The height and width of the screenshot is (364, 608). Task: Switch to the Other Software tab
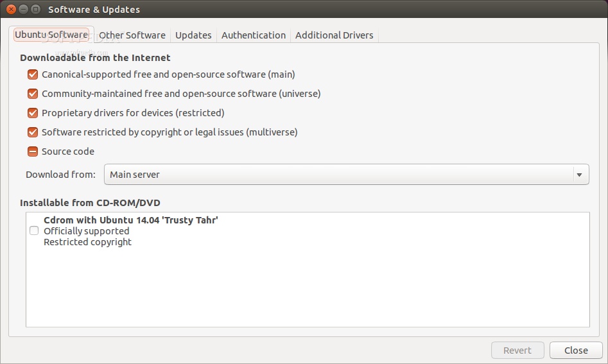[x=132, y=35]
